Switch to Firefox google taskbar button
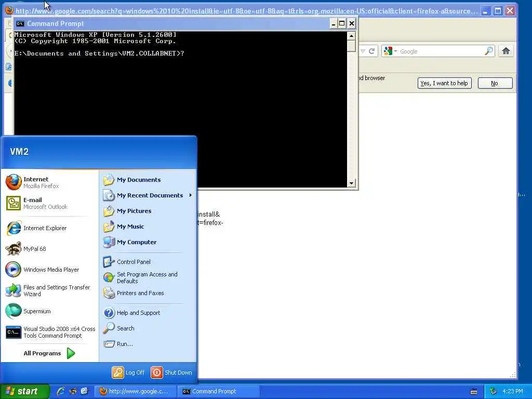 pos(135,392)
